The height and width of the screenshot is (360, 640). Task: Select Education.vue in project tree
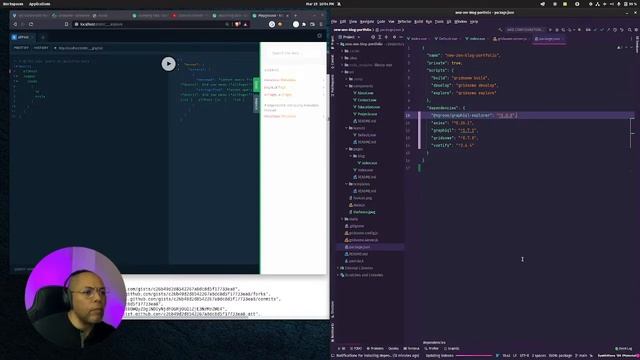[x=368, y=107]
